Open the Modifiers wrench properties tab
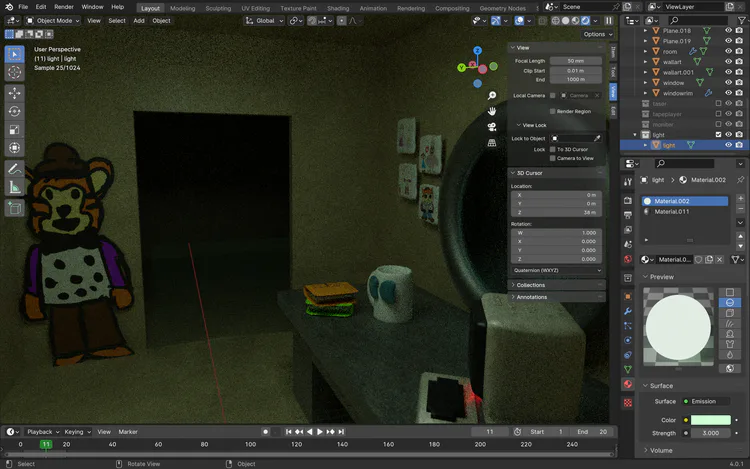This screenshot has width=750, height=469. click(x=628, y=311)
